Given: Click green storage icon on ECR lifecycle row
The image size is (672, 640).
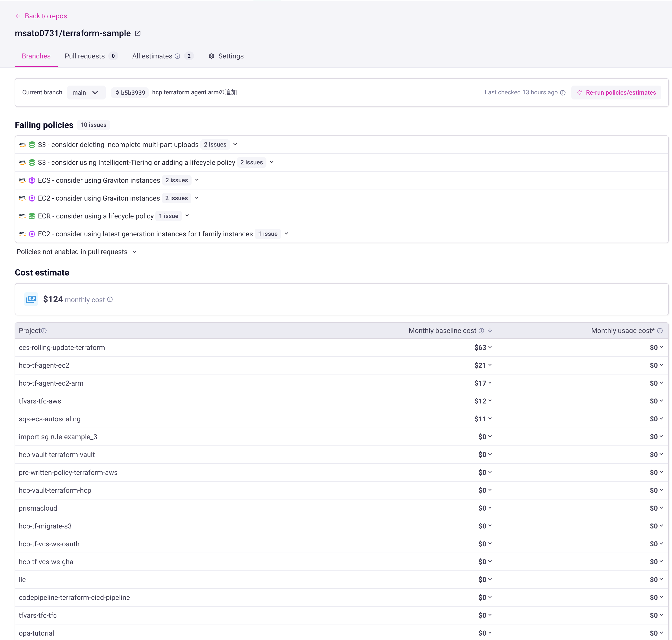Looking at the screenshot, I should (32, 216).
